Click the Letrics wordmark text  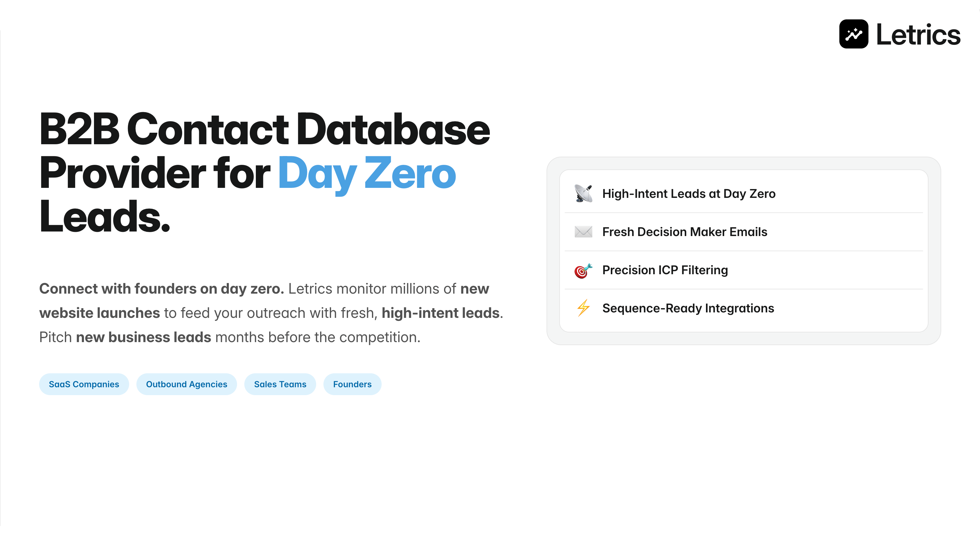[x=918, y=35]
